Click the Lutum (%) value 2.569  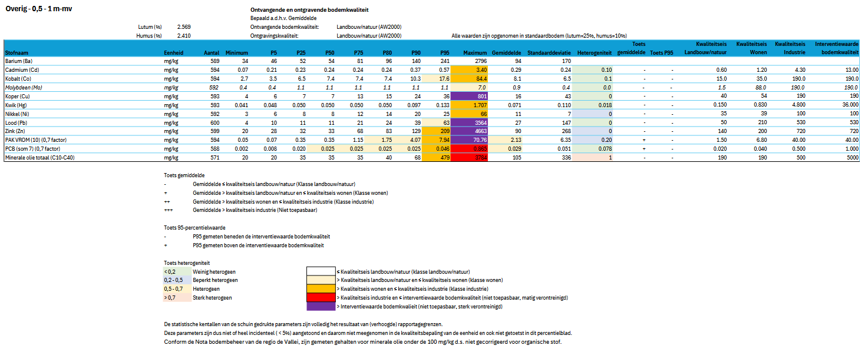coord(183,26)
